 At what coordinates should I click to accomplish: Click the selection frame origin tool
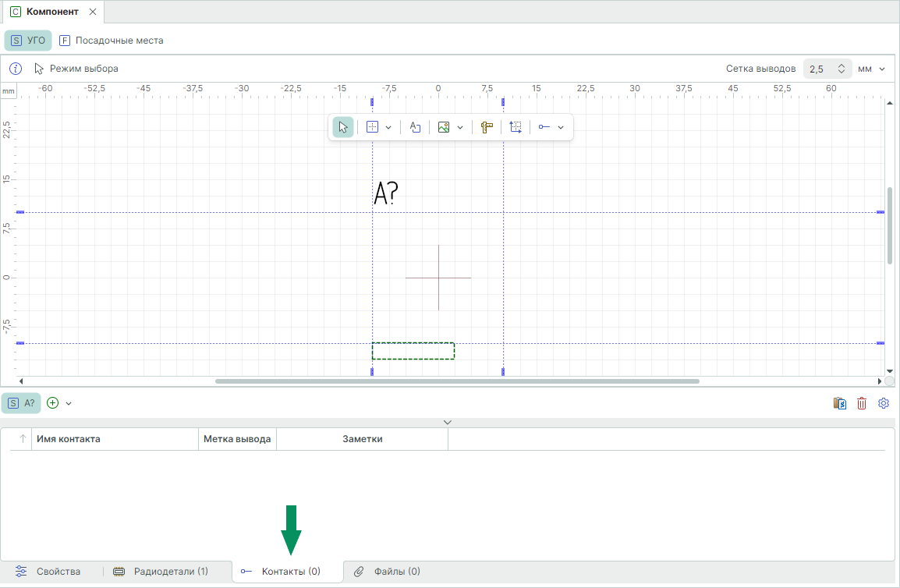click(516, 127)
